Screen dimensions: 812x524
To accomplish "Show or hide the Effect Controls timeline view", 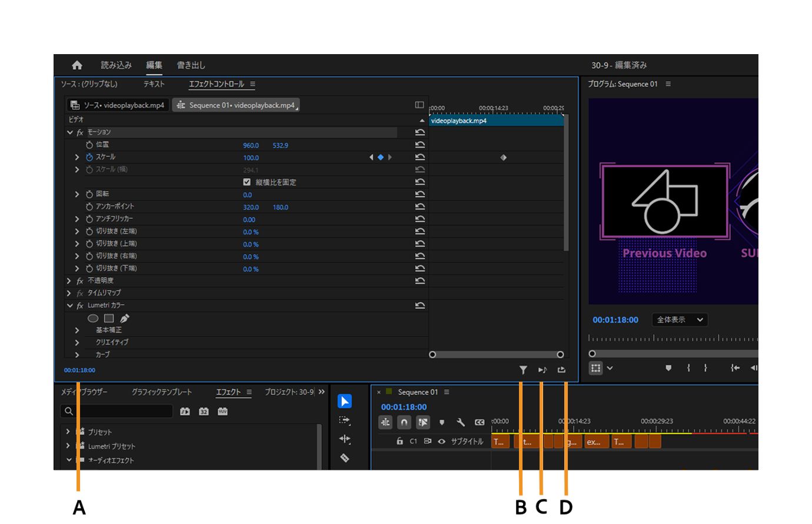I will click(x=420, y=105).
